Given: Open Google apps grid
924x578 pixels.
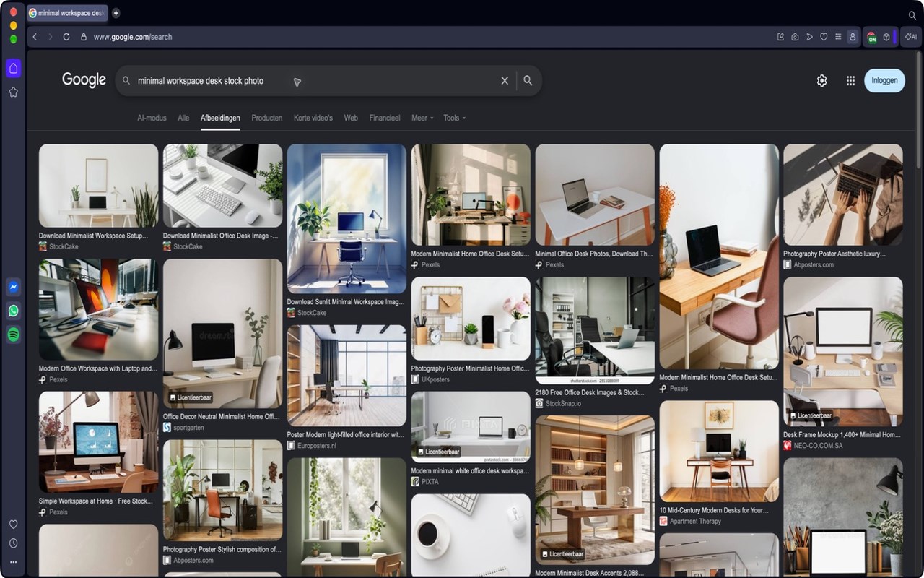Looking at the screenshot, I should (850, 81).
